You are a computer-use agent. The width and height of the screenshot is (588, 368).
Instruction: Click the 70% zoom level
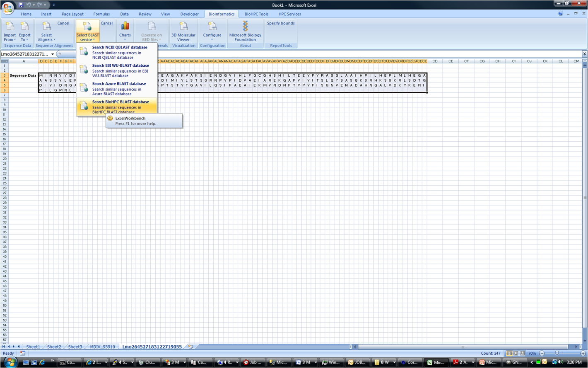coord(532,353)
